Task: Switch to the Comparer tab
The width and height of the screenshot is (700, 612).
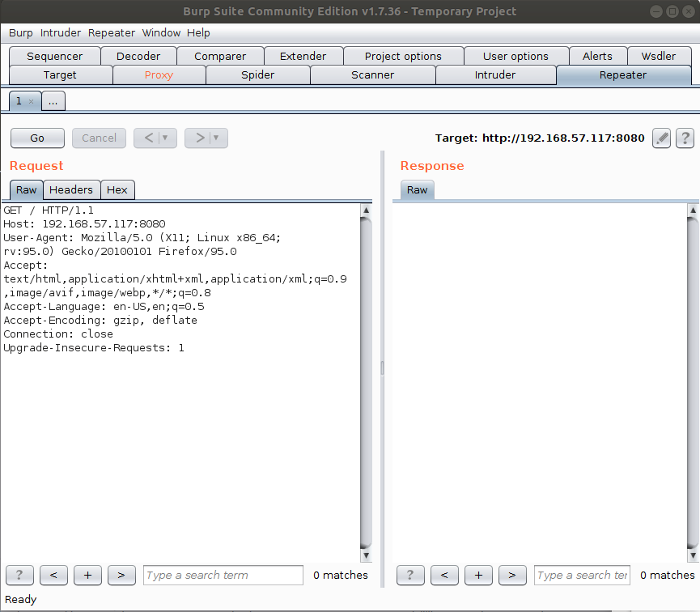Action: click(220, 57)
